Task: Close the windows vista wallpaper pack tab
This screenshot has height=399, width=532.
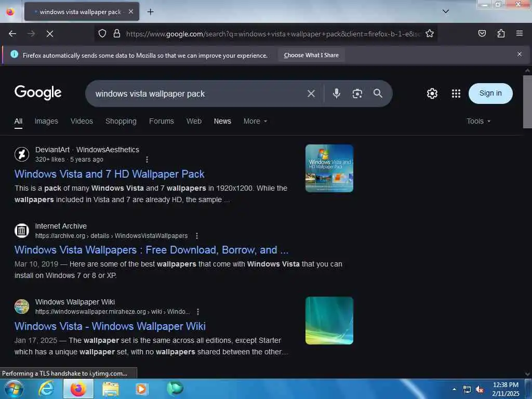Action: pyautogui.click(x=131, y=11)
